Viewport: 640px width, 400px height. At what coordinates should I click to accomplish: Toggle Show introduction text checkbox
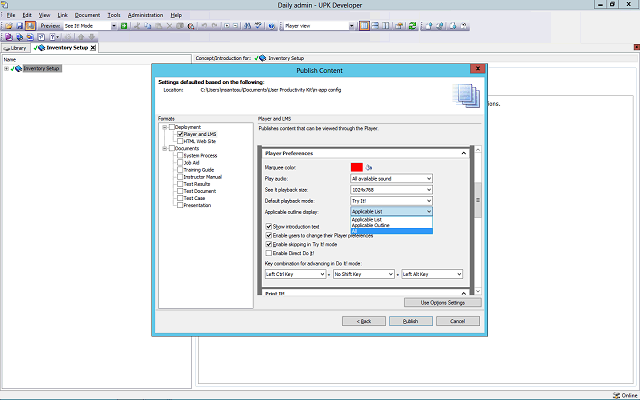tap(269, 226)
